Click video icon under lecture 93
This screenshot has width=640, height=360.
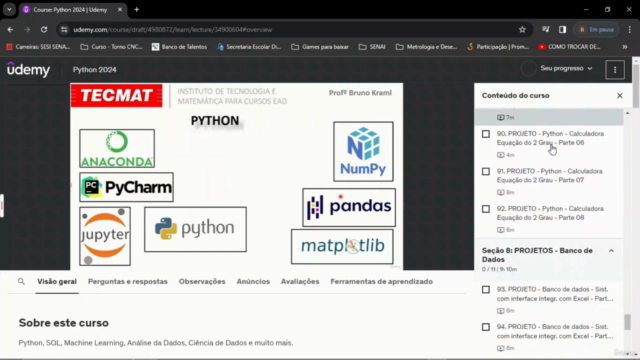click(x=500, y=311)
